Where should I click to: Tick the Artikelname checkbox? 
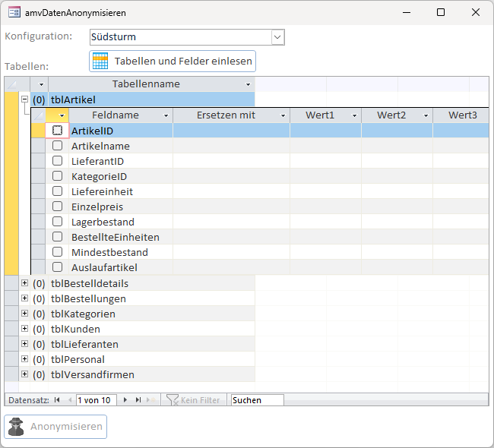coord(57,146)
